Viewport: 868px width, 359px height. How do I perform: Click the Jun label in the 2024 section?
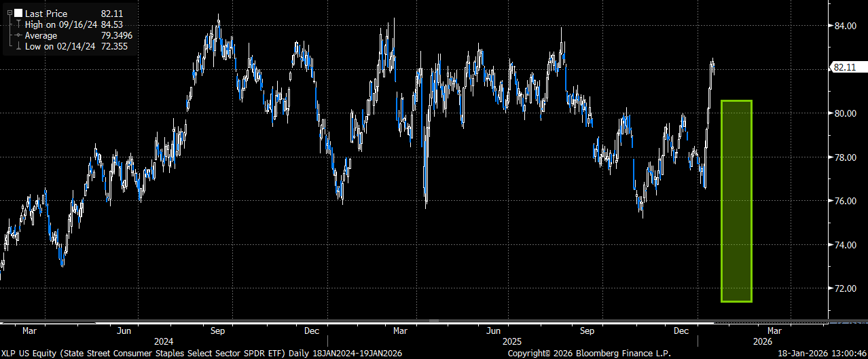click(124, 331)
